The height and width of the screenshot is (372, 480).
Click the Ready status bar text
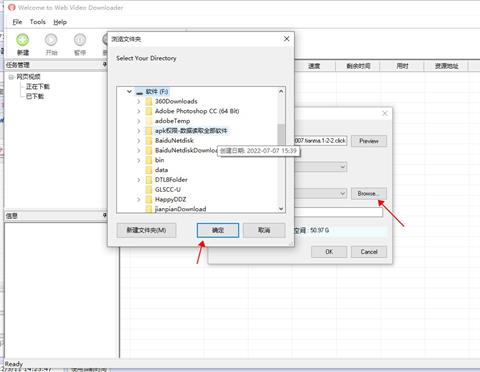click(14, 363)
